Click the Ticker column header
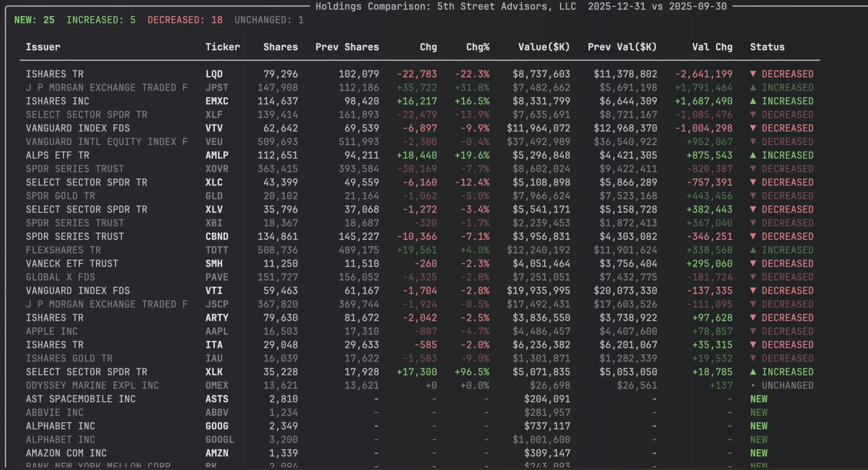The image size is (868, 470). 222,47
